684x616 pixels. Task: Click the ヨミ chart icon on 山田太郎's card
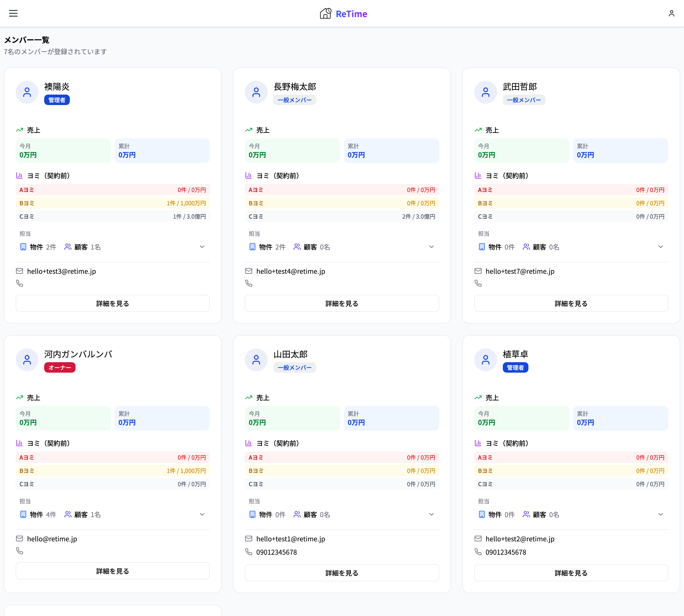click(248, 443)
